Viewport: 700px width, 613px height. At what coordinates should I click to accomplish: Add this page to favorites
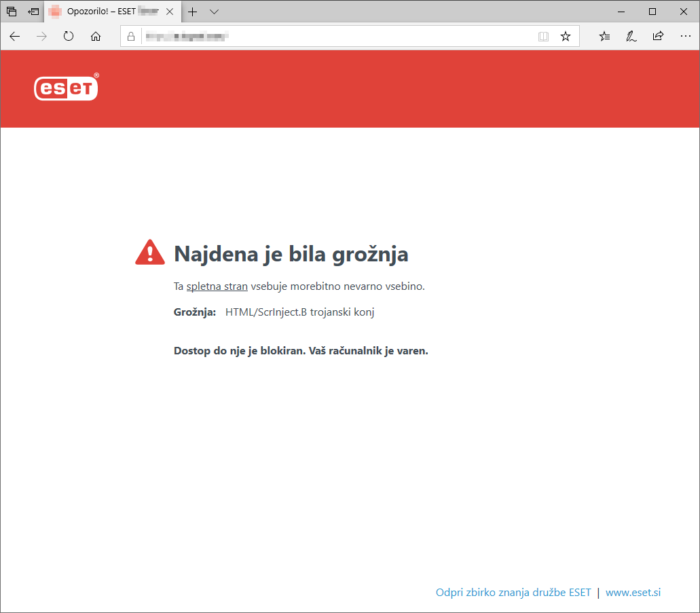(566, 37)
